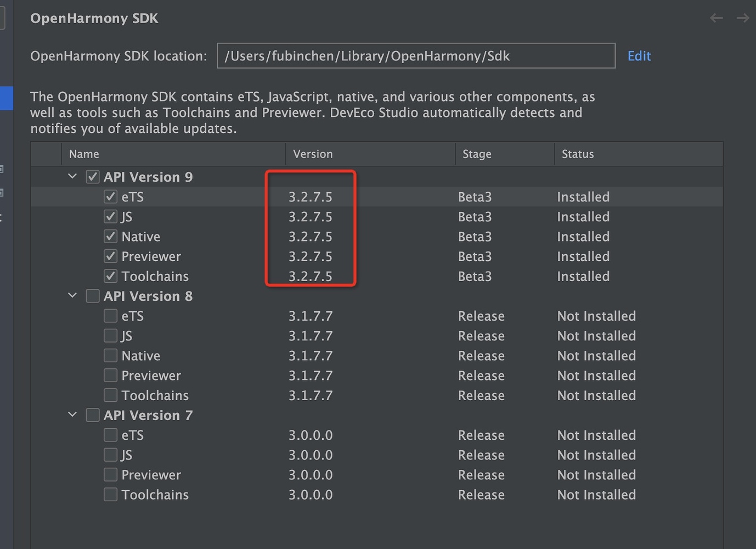Image resolution: width=756 pixels, height=549 pixels.
Task: Select the highlighted eTS row in the table
Action: pos(384,197)
